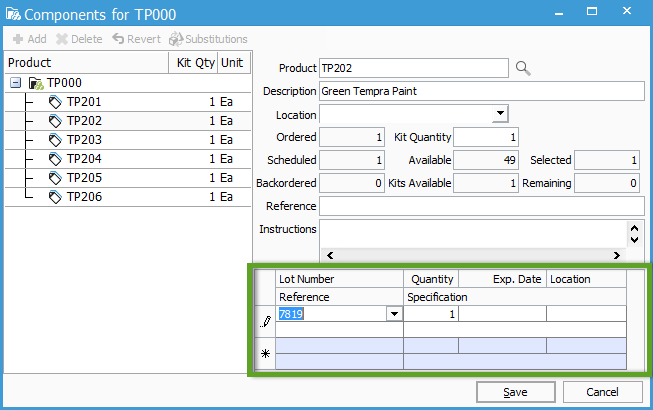Select the TP206 tree row
This screenshot has height=410, width=653.
click(128, 197)
